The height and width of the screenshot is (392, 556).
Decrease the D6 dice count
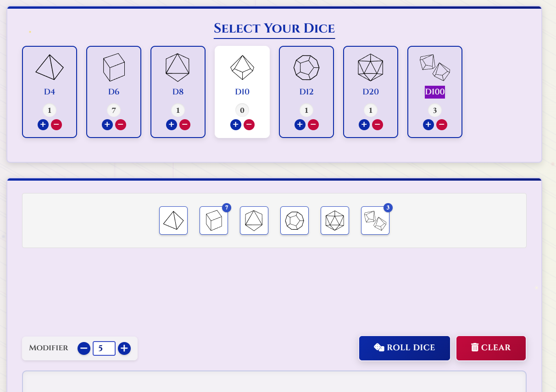pos(120,124)
